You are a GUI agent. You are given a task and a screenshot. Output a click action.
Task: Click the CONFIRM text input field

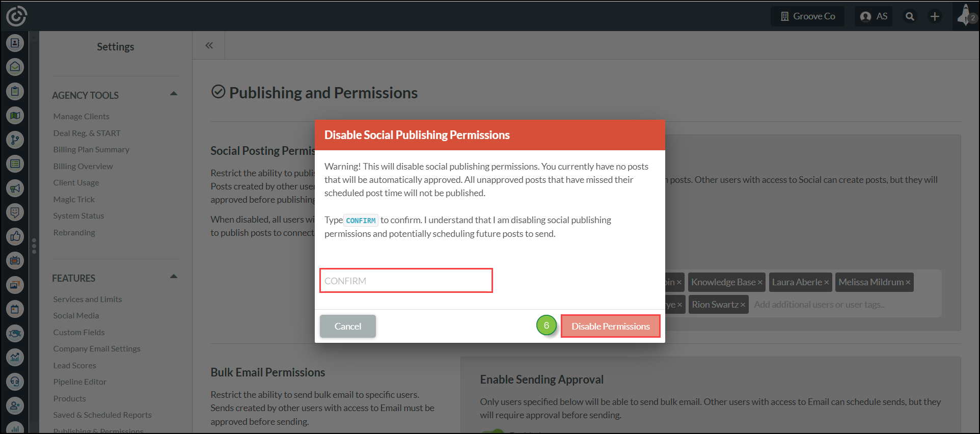pos(406,281)
